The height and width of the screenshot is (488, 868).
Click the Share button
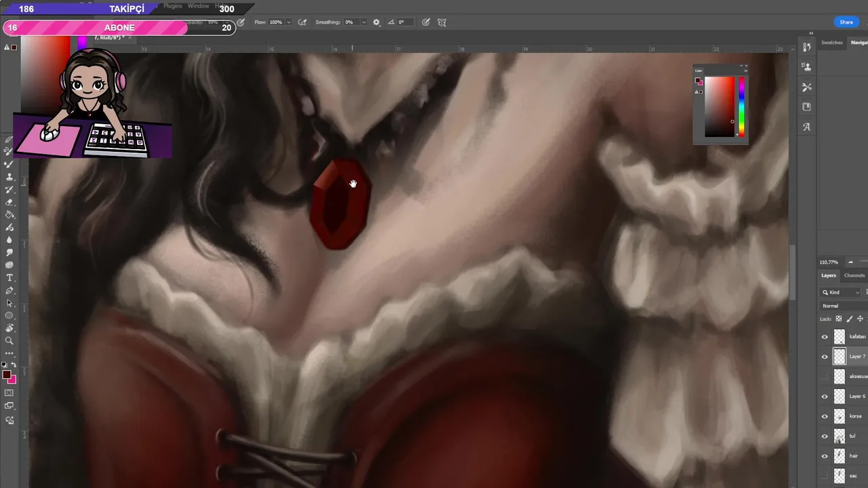[846, 22]
